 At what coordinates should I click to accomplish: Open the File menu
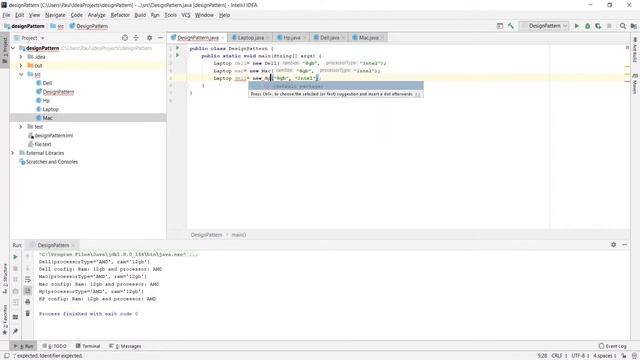pyautogui.click(x=6, y=15)
